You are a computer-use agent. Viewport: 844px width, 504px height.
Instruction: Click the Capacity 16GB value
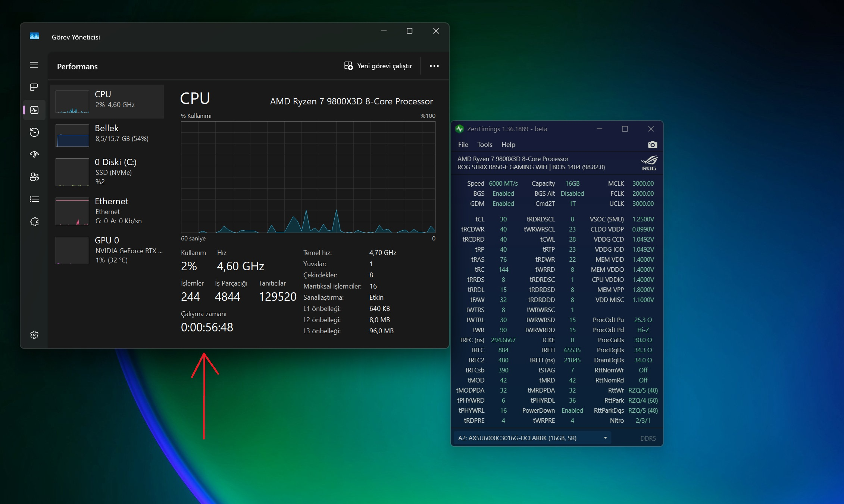pyautogui.click(x=572, y=183)
